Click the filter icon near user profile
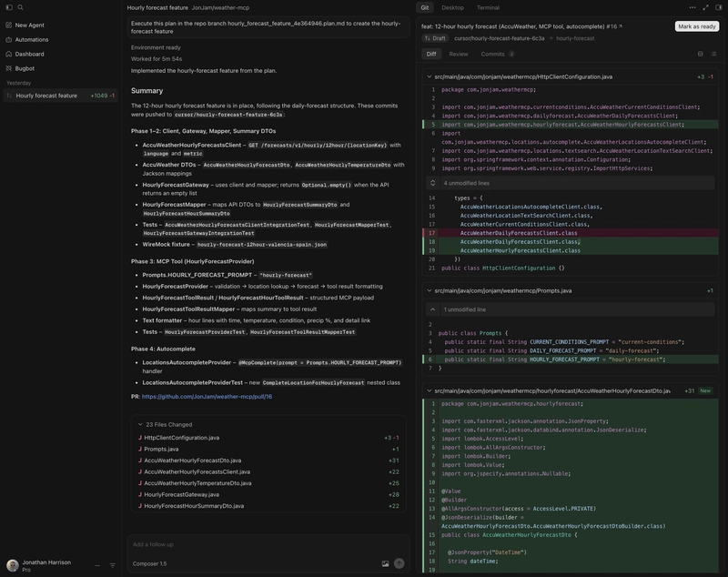 pos(113,565)
